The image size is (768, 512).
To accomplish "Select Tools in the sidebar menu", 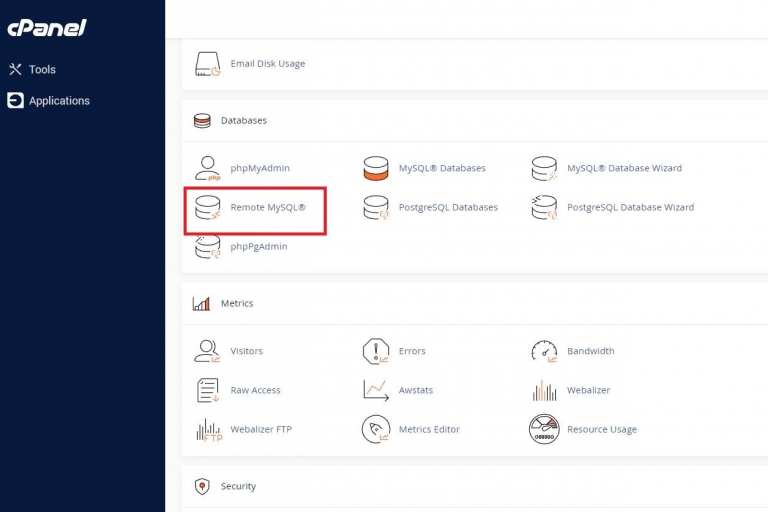I will tap(42, 70).
